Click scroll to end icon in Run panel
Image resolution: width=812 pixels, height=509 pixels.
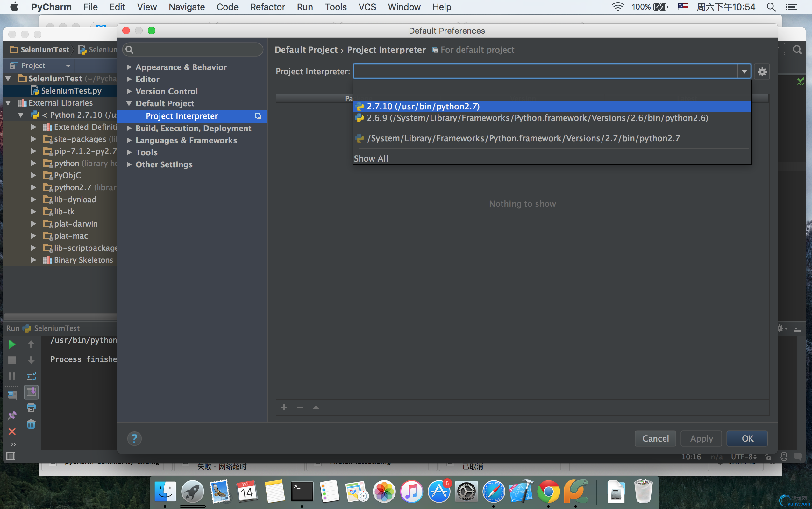[x=31, y=392]
